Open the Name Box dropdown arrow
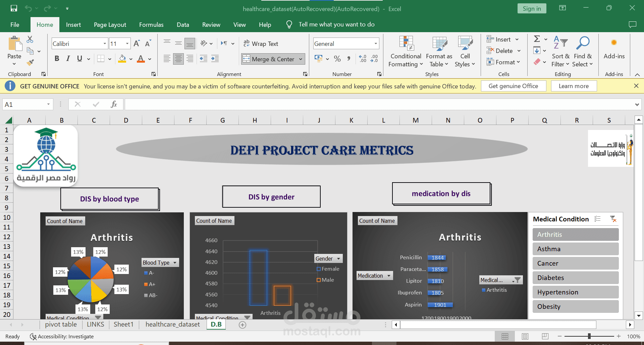The height and width of the screenshot is (345, 644). 48,104
